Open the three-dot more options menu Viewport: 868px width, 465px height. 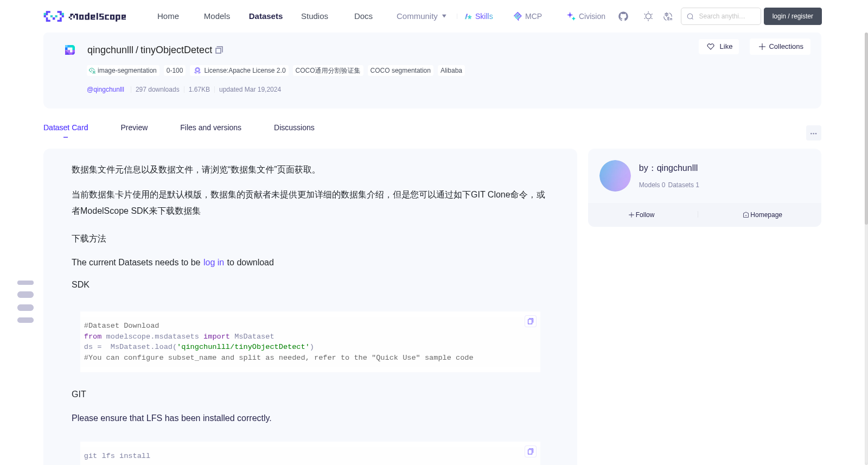click(813, 133)
